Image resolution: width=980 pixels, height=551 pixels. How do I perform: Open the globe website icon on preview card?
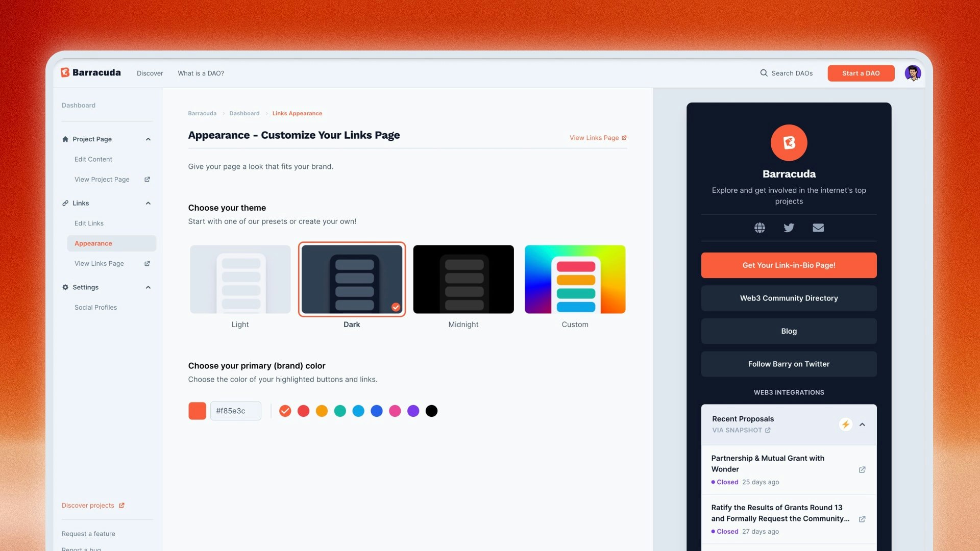[x=759, y=228]
